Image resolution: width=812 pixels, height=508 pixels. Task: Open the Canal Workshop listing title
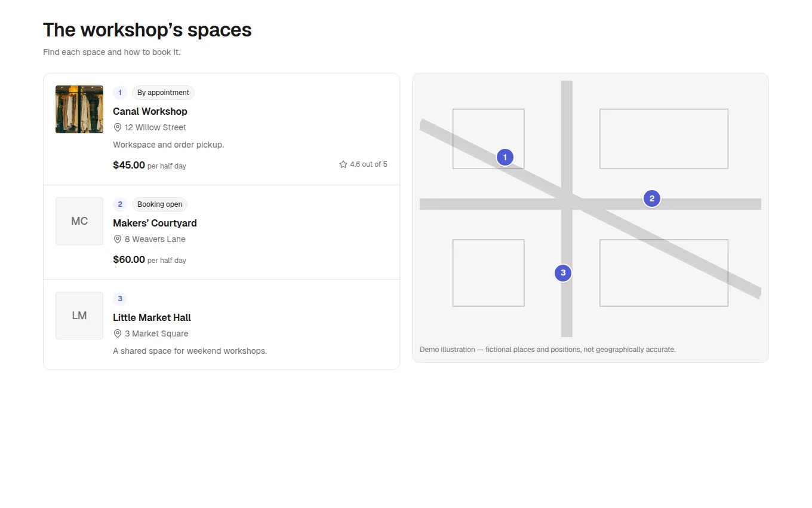(x=150, y=111)
